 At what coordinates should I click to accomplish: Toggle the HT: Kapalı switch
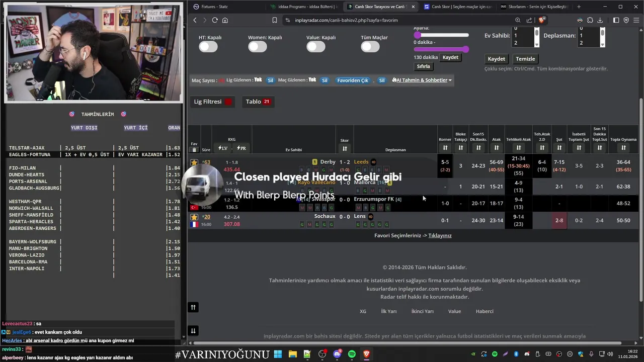point(208,47)
